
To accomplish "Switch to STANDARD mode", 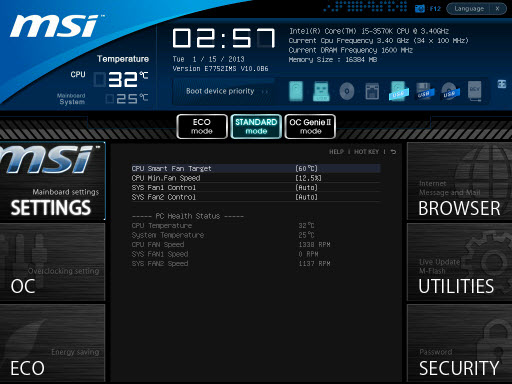I will click(256, 126).
